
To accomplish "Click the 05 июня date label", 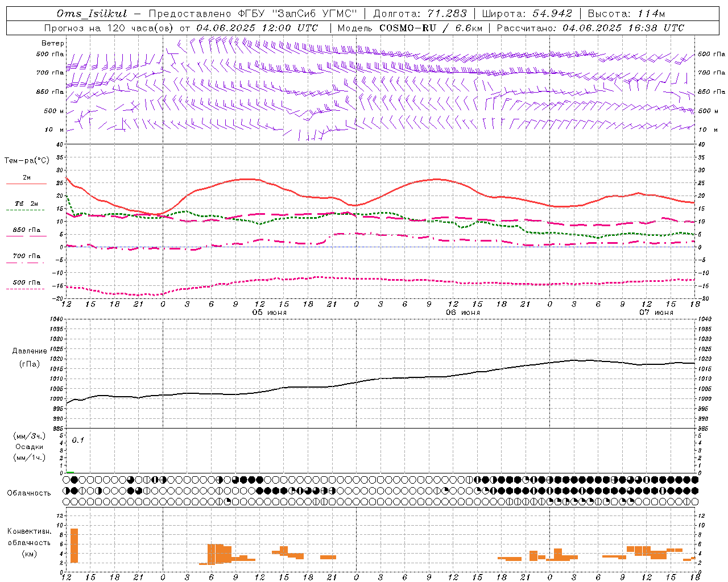I will pyautogui.click(x=270, y=313).
